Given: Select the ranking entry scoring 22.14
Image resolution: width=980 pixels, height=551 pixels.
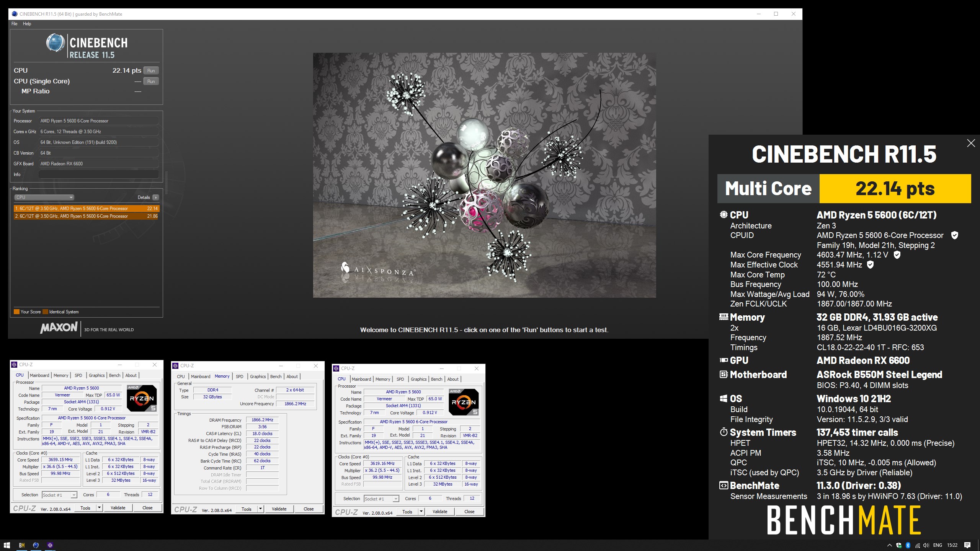Looking at the screenshot, I should point(86,209).
